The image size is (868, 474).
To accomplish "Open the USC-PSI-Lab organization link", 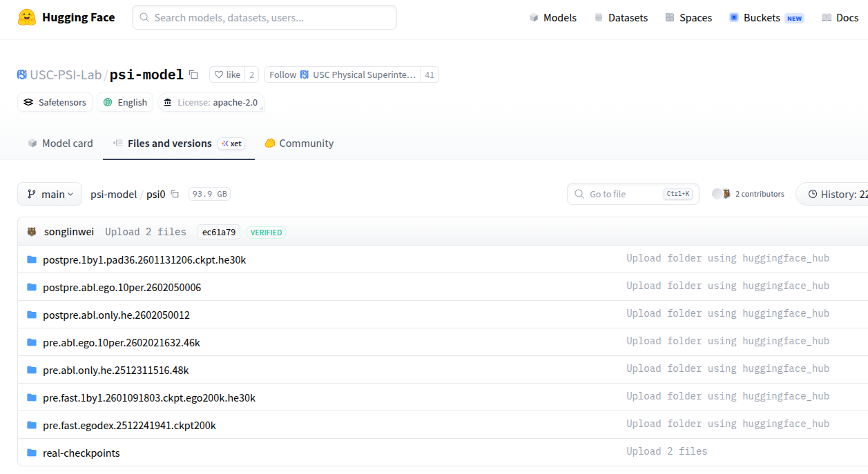I will point(66,75).
